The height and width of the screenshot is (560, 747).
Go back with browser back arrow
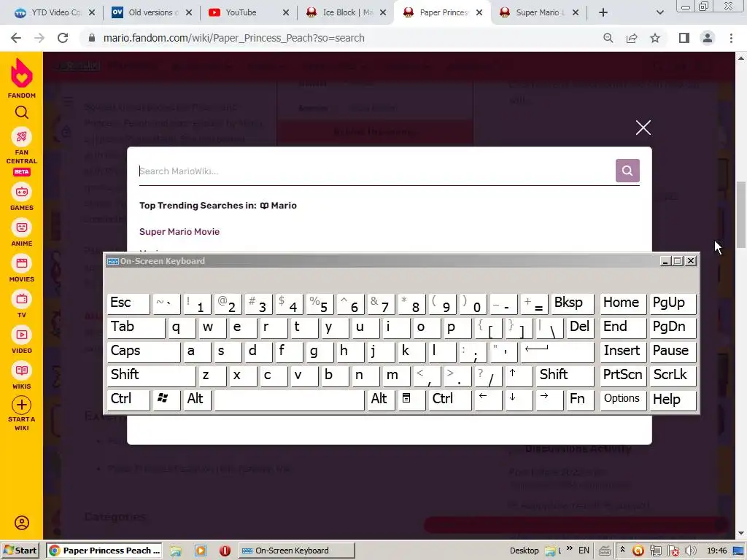(x=16, y=38)
